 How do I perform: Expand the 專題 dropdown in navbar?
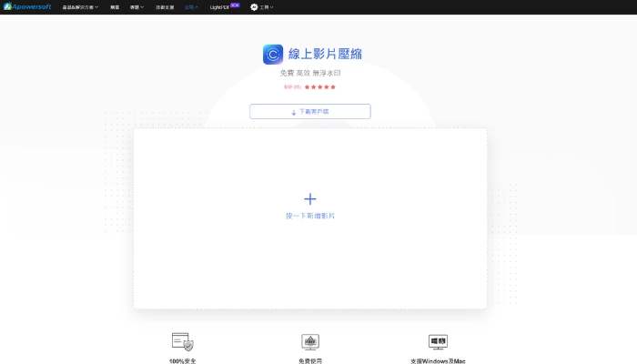(136, 7)
